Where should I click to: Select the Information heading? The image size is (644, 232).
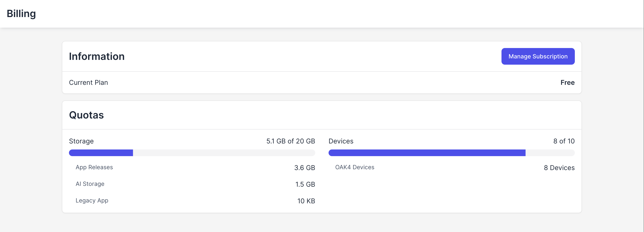pyautogui.click(x=97, y=56)
